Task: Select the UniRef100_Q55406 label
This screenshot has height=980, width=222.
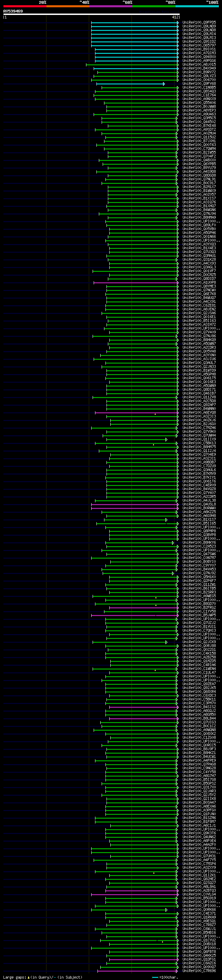Action: (x=199, y=103)
